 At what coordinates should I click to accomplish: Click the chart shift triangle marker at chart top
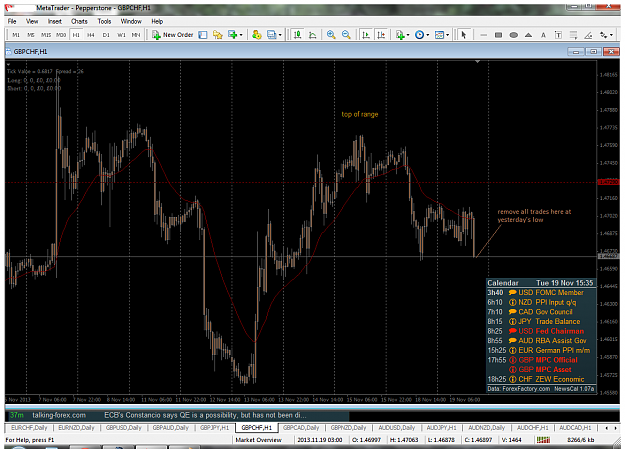coord(477,62)
